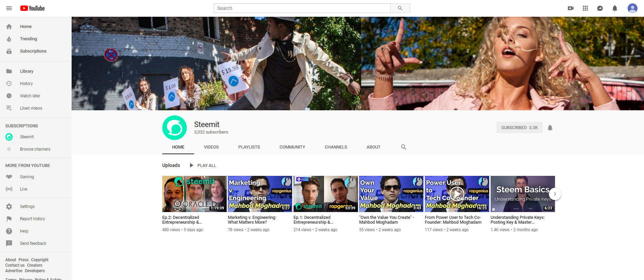644x280 pixels.
Task: Open Contact us footer link
Action: click(15, 265)
